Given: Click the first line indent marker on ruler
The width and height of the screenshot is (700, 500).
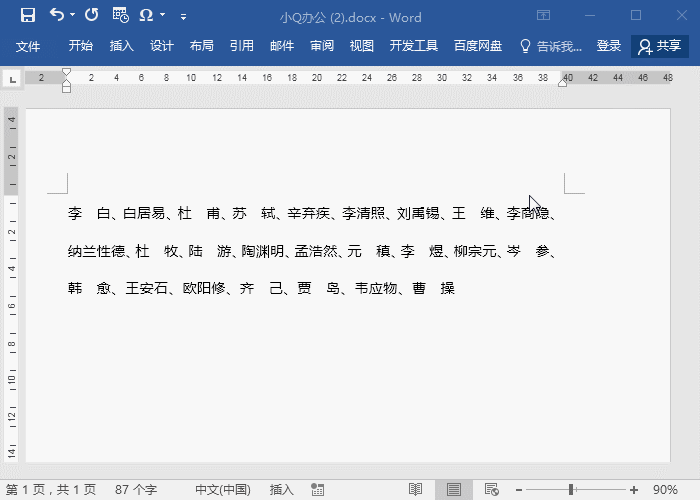Looking at the screenshot, I should click(x=66, y=72).
